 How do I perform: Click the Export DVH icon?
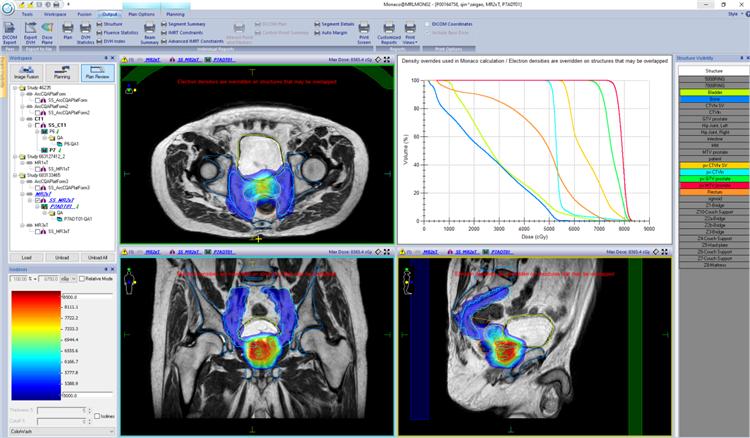click(30, 33)
